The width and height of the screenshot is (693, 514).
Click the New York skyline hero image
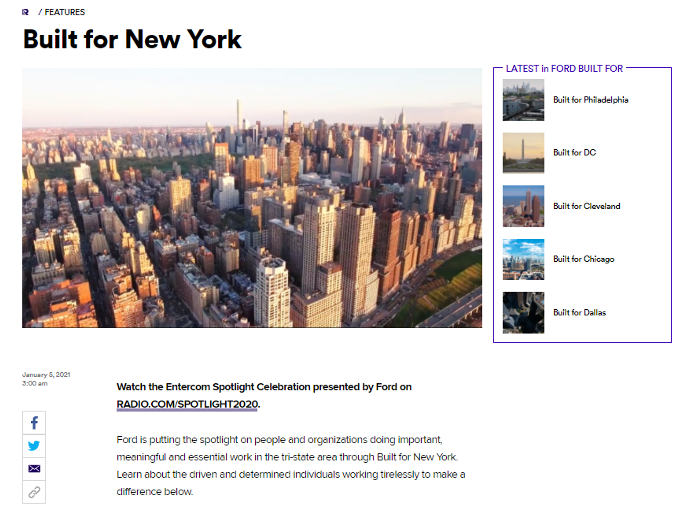(x=252, y=198)
